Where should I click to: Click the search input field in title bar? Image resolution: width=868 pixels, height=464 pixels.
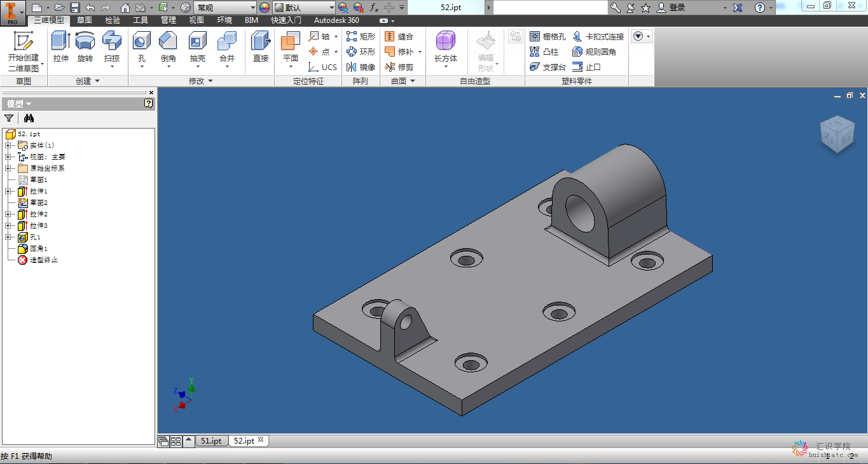click(551, 8)
